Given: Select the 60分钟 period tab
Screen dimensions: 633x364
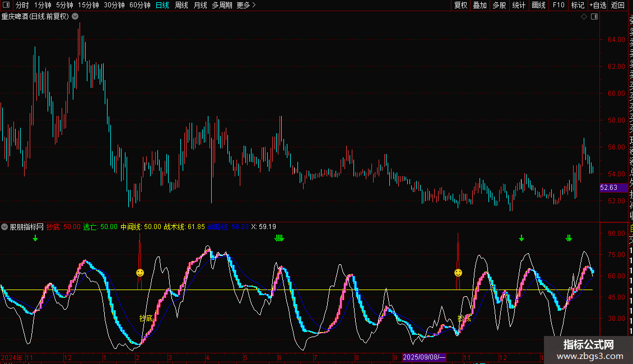Looking at the screenshot, I should point(139,5).
